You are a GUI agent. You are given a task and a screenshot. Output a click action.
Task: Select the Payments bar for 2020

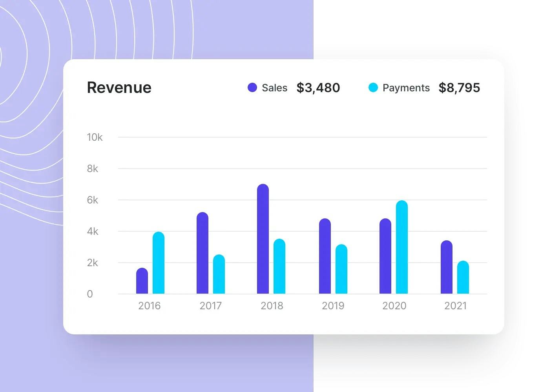point(402,247)
